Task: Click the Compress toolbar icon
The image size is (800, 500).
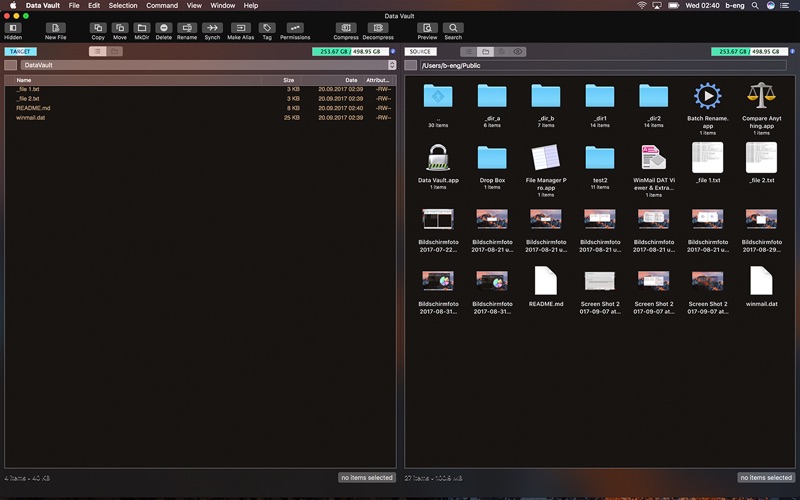Action: (x=346, y=28)
